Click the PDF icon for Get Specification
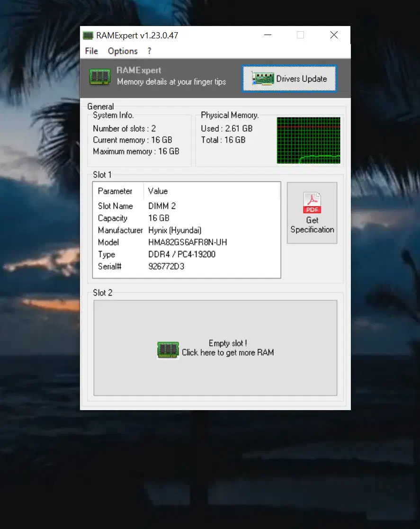This screenshot has width=420, height=529. point(312,203)
